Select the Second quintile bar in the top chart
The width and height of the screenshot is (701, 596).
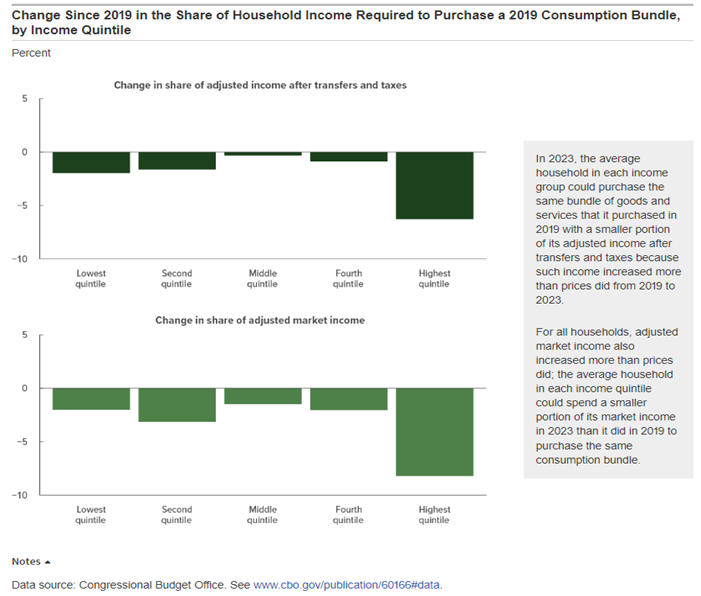177,160
